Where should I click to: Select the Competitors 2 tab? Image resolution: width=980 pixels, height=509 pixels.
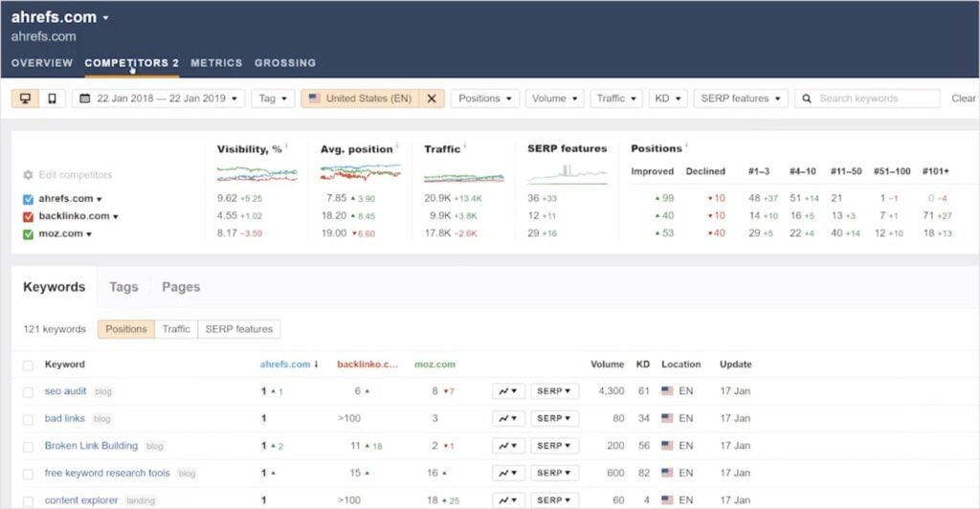pyautogui.click(x=132, y=63)
